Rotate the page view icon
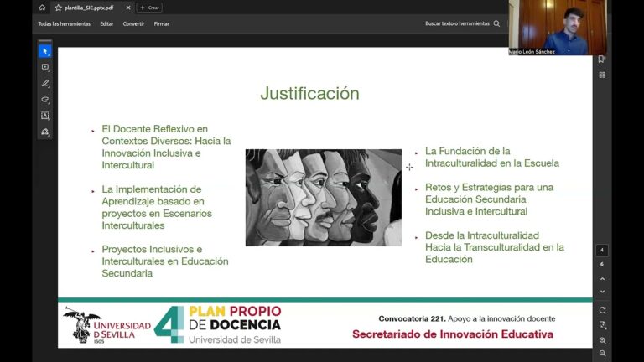 pos(602,310)
